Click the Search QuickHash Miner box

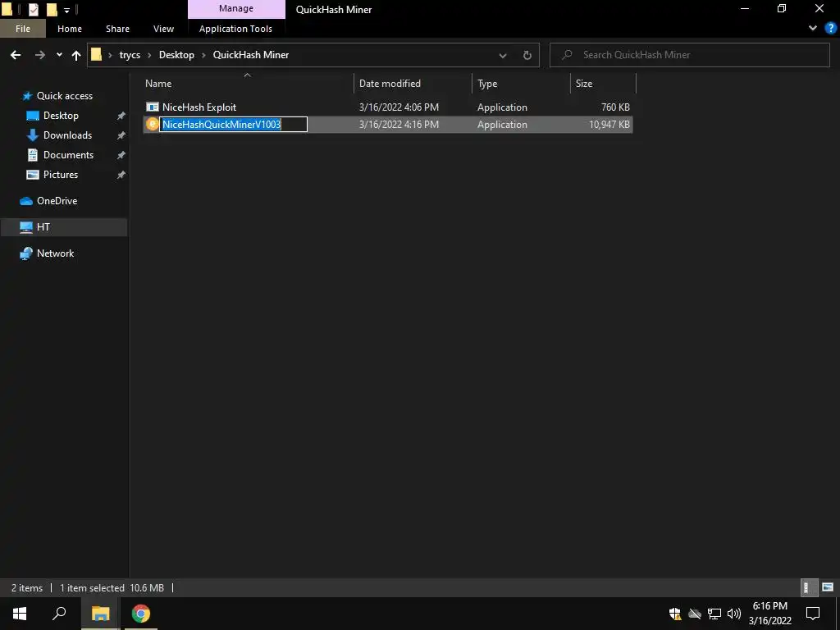pyautogui.click(x=690, y=55)
